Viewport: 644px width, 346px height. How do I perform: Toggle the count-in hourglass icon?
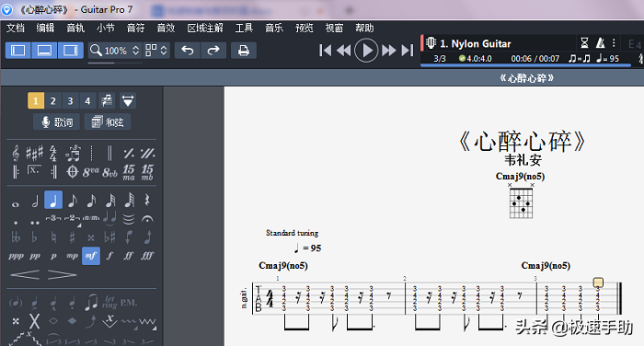584,42
